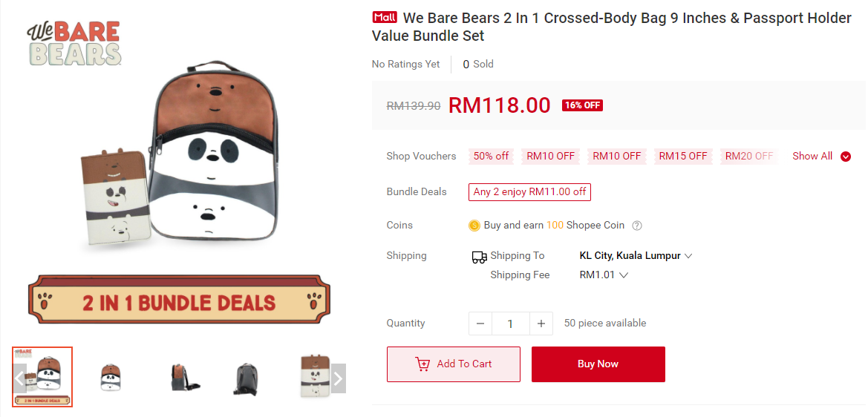Select the bag front view thumbnail

click(x=111, y=377)
